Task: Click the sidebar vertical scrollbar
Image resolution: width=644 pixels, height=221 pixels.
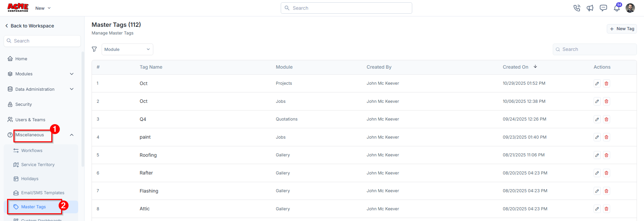Action: coord(83,109)
